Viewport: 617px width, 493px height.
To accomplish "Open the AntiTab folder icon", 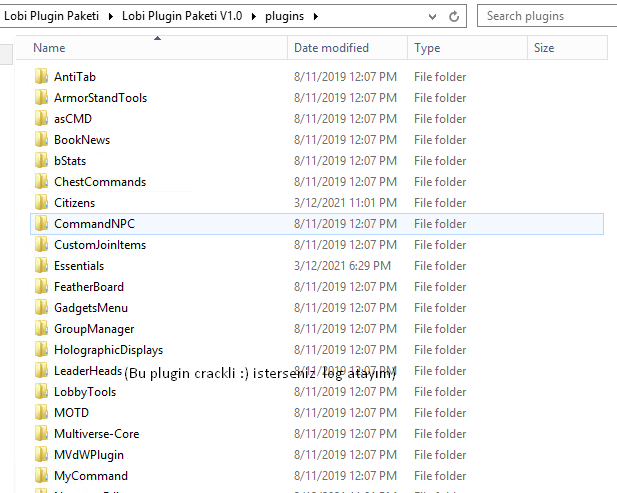I will coord(41,76).
